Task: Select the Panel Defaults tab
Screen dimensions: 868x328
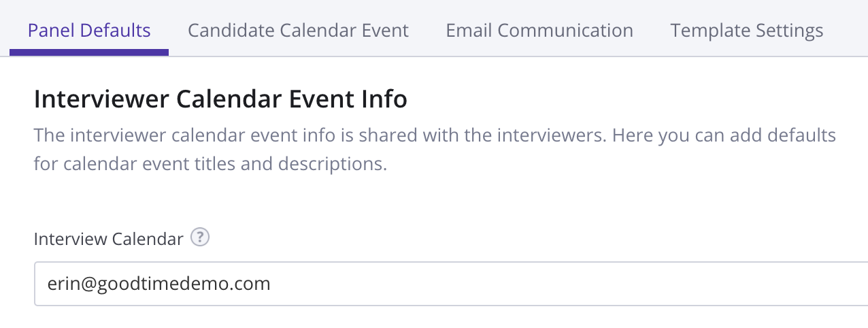Action: 89,31
